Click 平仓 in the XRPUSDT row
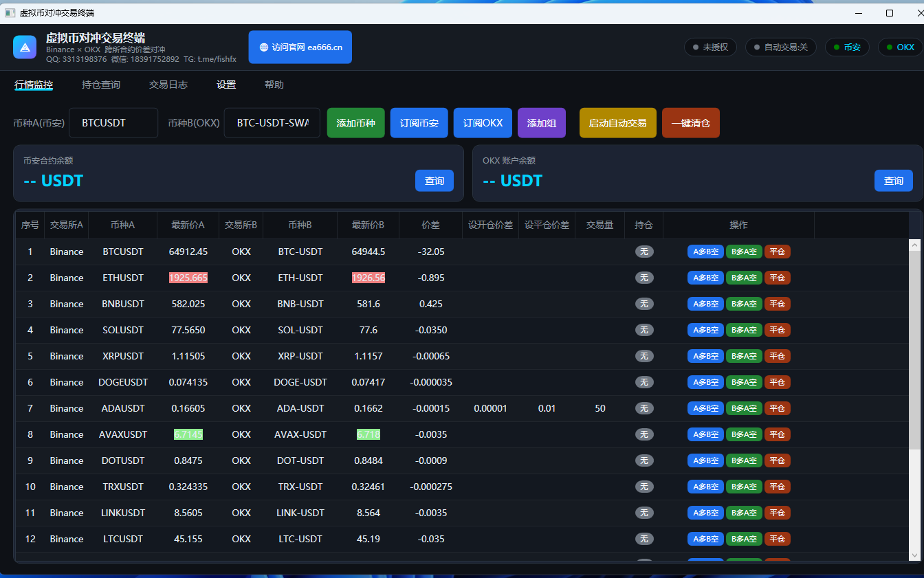 pyautogui.click(x=778, y=356)
